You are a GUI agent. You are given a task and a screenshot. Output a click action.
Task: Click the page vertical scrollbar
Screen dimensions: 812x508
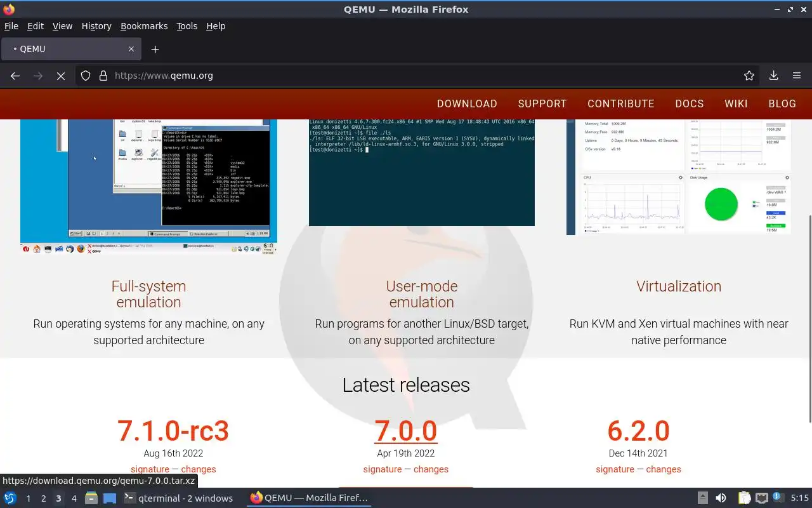[x=809, y=318]
